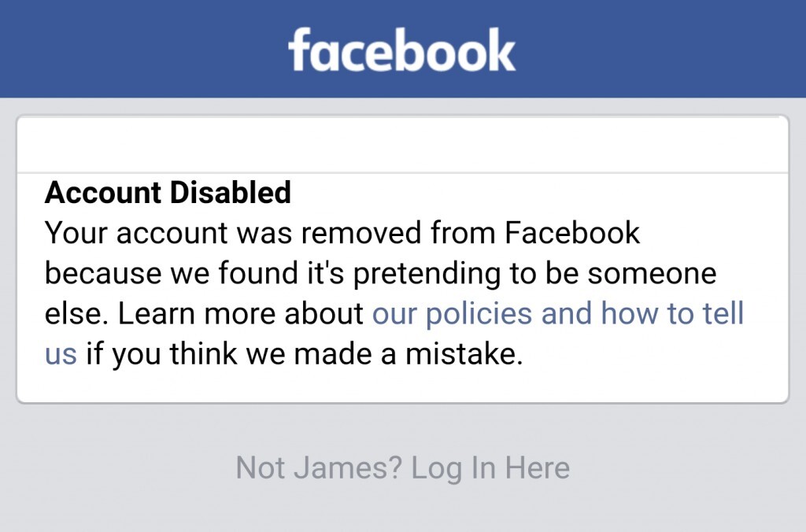Click the "us" link continuation on the last line
The width and height of the screenshot is (806, 532).
[61, 355]
